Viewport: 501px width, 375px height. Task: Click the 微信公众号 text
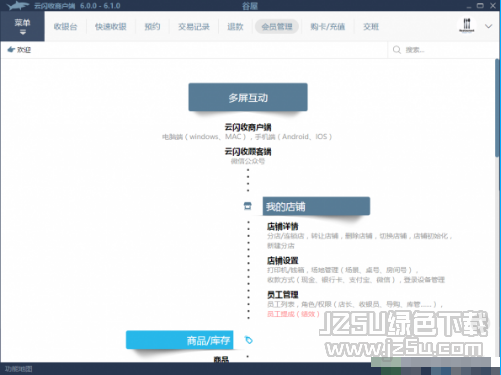click(x=248, y=161)
